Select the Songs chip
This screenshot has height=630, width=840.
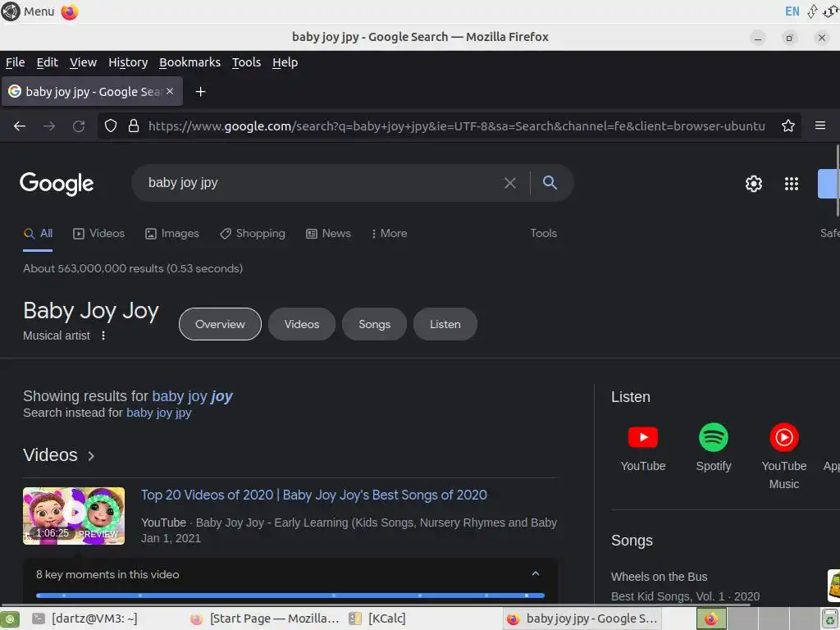coord(374,324)
